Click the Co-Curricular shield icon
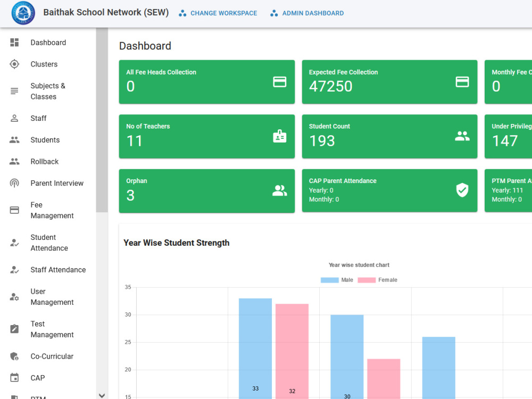 click(14, 356)
